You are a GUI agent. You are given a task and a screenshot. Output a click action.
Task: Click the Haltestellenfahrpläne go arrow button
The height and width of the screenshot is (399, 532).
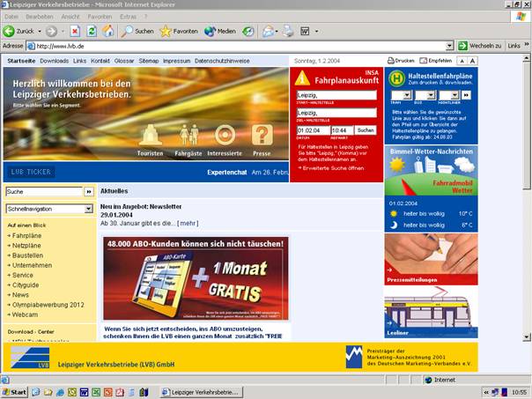coord(466,95)
